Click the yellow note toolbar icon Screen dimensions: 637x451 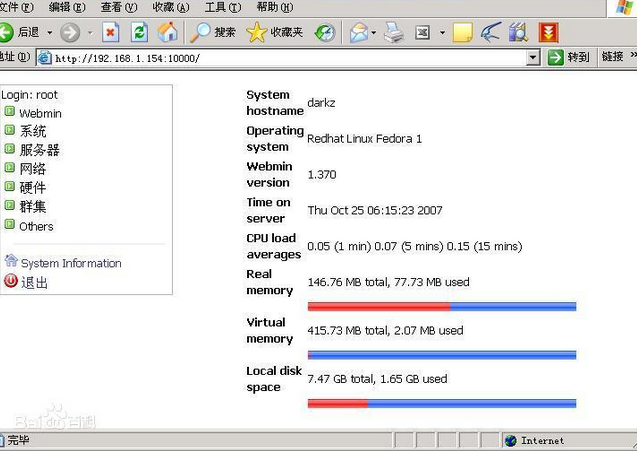(x=463, y=33)
